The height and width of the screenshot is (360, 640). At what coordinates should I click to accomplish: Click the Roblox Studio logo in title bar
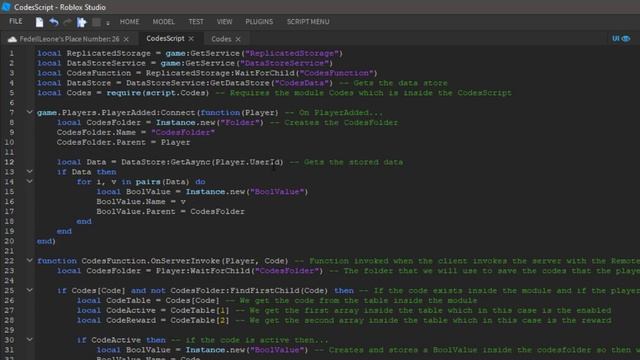[6, 7]
